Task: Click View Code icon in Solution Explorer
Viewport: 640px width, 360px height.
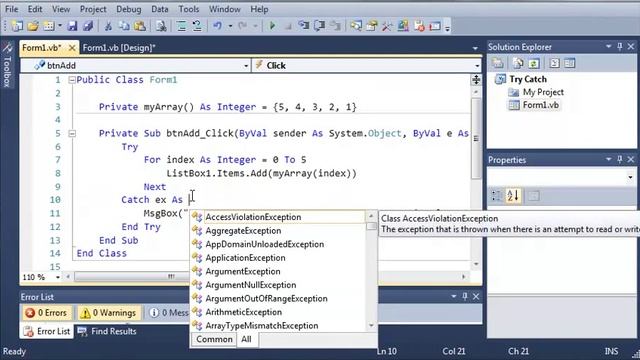Action: coord(554,63)
